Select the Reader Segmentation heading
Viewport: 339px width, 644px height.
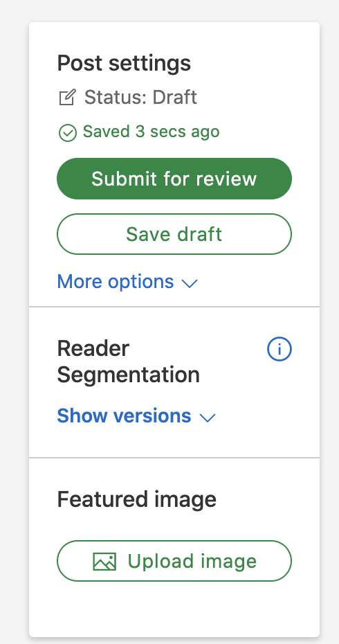pyautogui.click(x=129, y=361)
